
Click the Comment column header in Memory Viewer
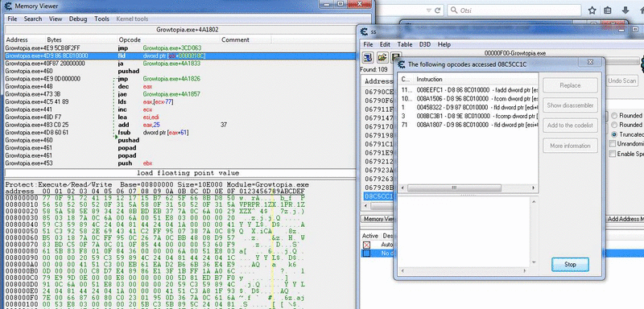point(246,39)
